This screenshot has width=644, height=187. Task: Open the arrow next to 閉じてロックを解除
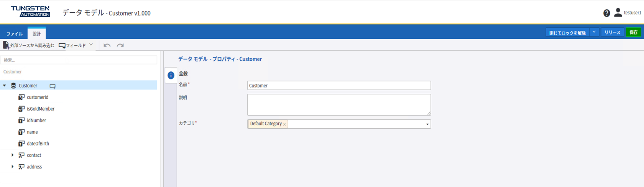[594, 33]
